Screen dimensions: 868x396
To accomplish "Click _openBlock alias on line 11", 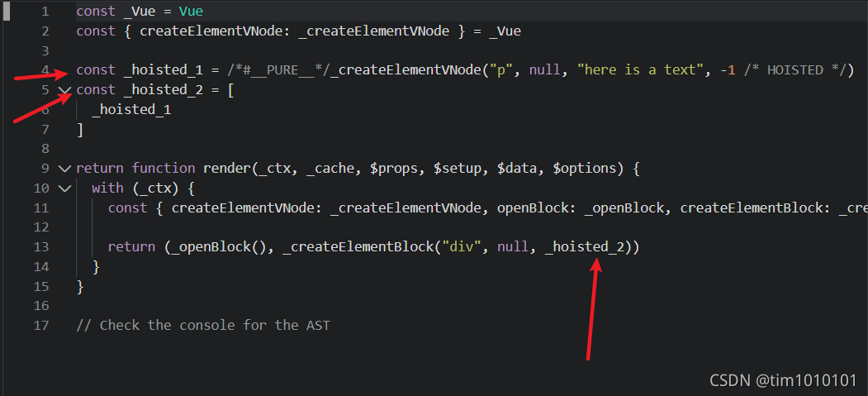I will tap(624, 208).
